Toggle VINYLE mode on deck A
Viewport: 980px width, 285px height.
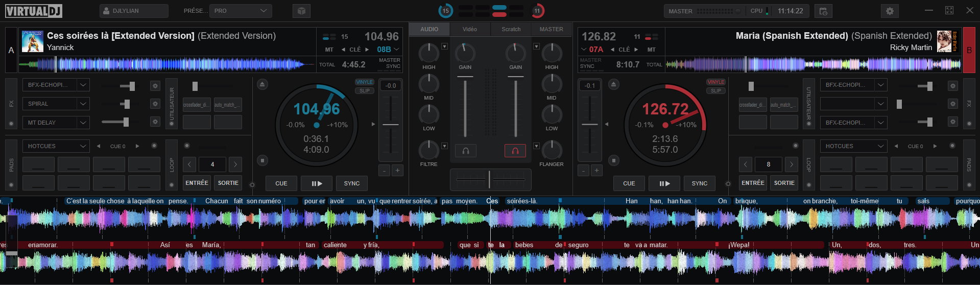click(364, 82)
